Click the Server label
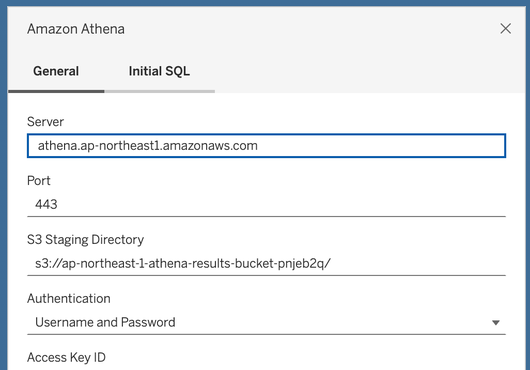Image resolution: width=530 pixels, height=370 pixels. pos(45,122)
